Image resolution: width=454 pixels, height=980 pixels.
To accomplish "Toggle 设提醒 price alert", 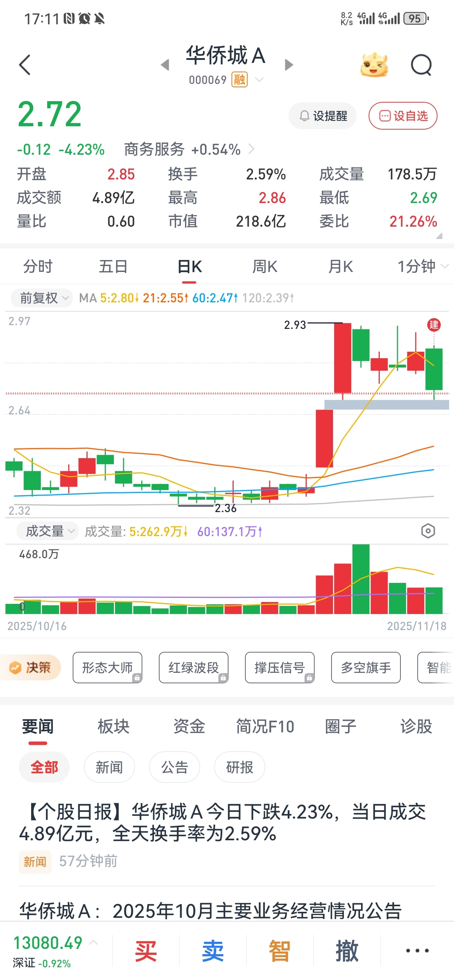I will tap(322, 116).
